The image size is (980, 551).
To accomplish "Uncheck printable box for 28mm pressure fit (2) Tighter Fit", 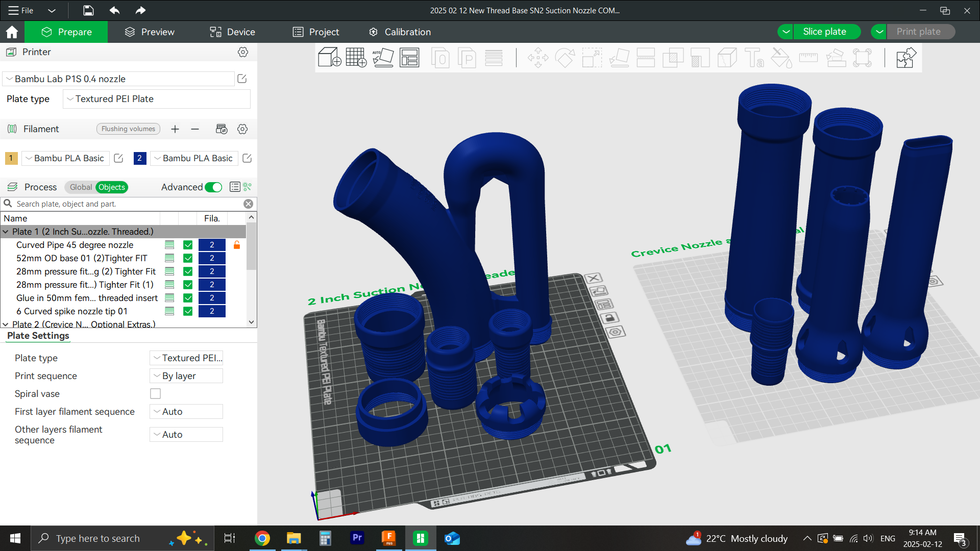I will [x=188, y=271].
